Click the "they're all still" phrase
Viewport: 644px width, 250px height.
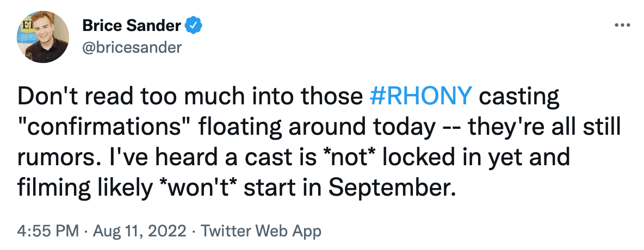(x=544, y=128)
